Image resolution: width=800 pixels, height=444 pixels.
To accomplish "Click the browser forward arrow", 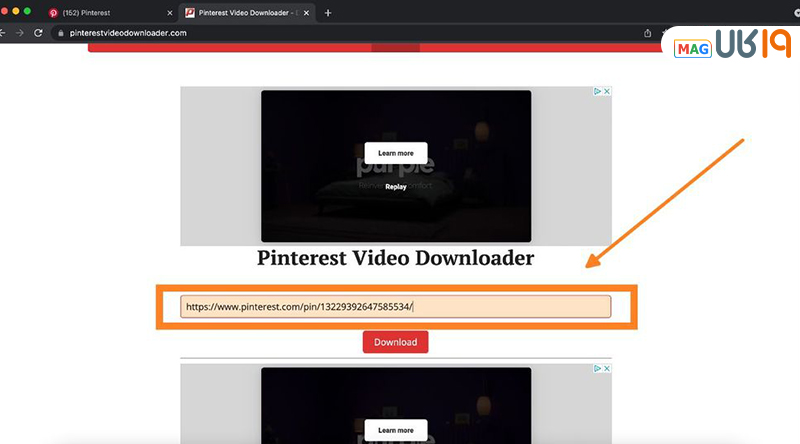I will pos(20,33).
